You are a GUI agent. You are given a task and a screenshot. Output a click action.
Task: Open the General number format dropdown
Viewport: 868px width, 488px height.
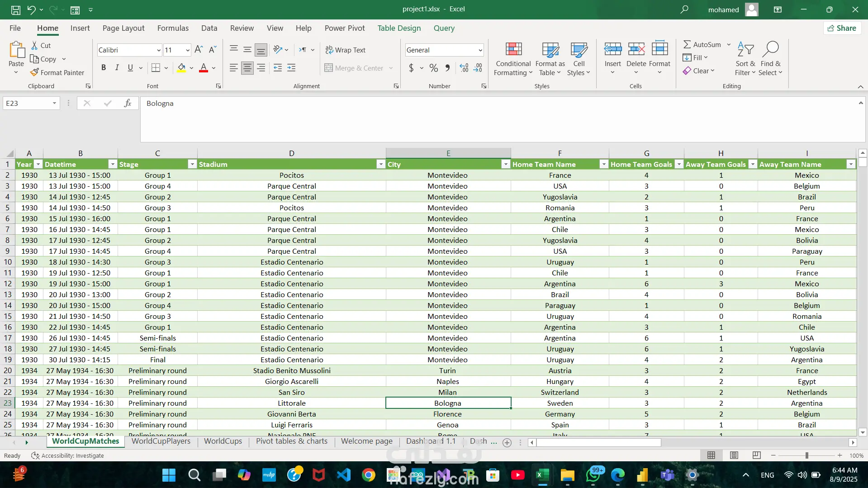tap(480, 50)
